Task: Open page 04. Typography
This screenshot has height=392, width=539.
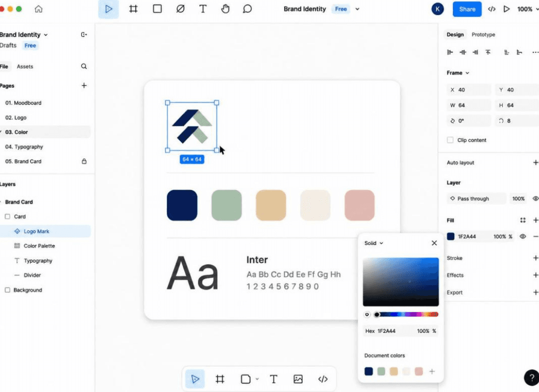Action: (24, 147)
